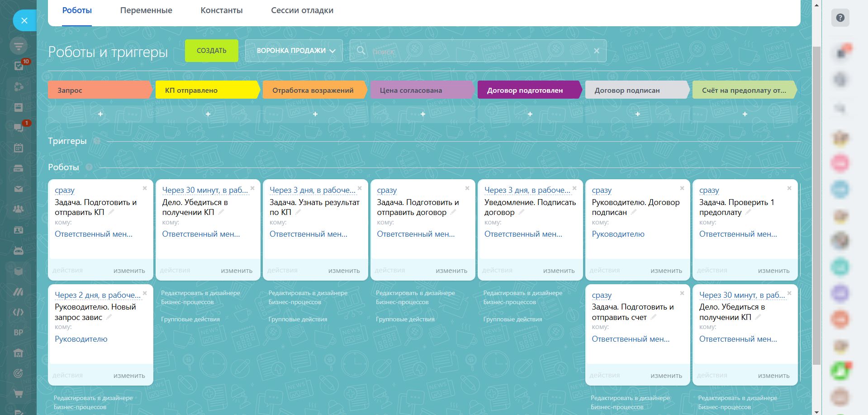Delete the 'Задача. Узнать результат по КП' robot
Viewport: 868px width, 415px height.
(360, 188)
